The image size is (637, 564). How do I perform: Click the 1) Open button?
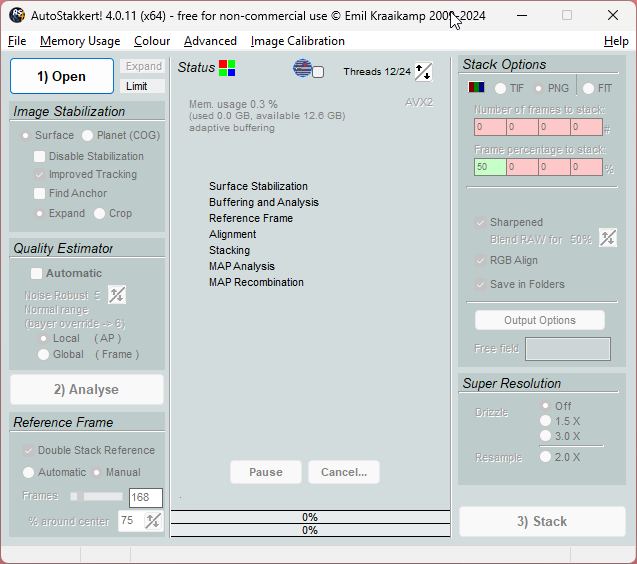62,76
